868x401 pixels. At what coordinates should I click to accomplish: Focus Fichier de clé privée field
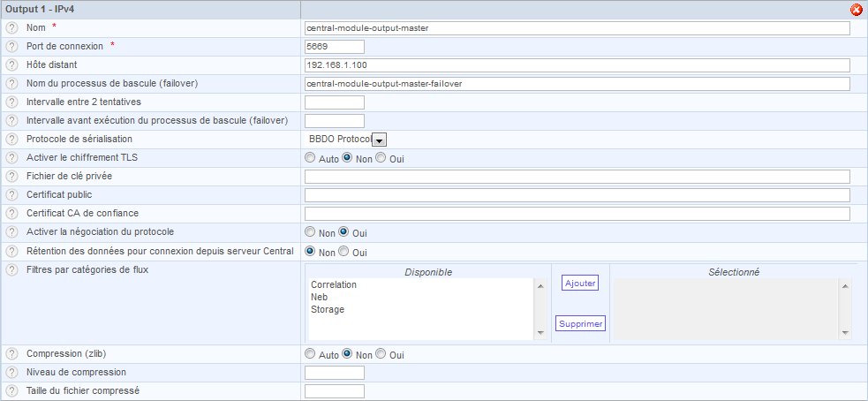click(x=577, y=177)
